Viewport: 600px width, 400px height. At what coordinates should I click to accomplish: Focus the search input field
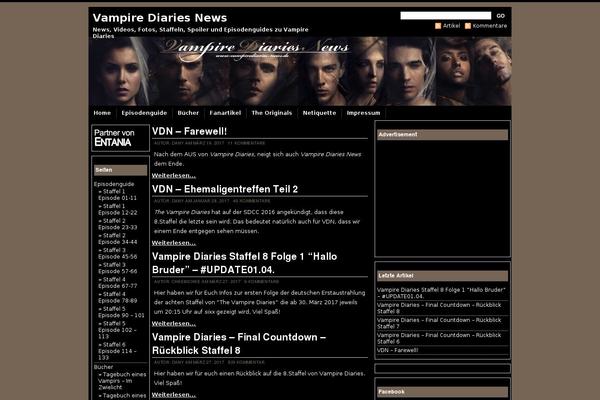[445, 16]
